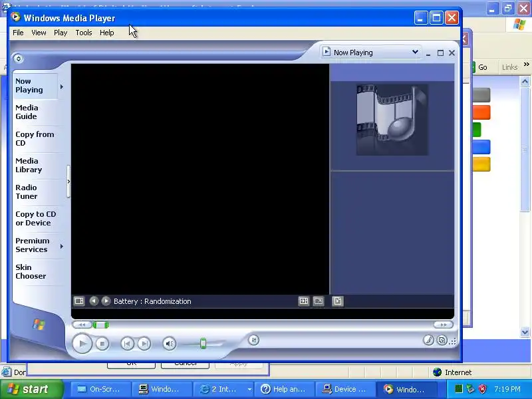
Task: Click the volume slider handle
Action: point(203,344)
